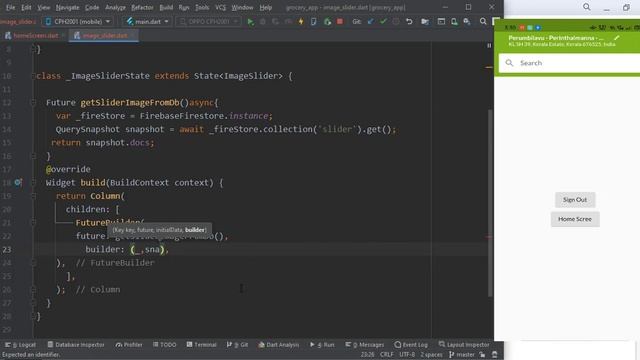Stop the running app with red square

(x=340, y=22)
